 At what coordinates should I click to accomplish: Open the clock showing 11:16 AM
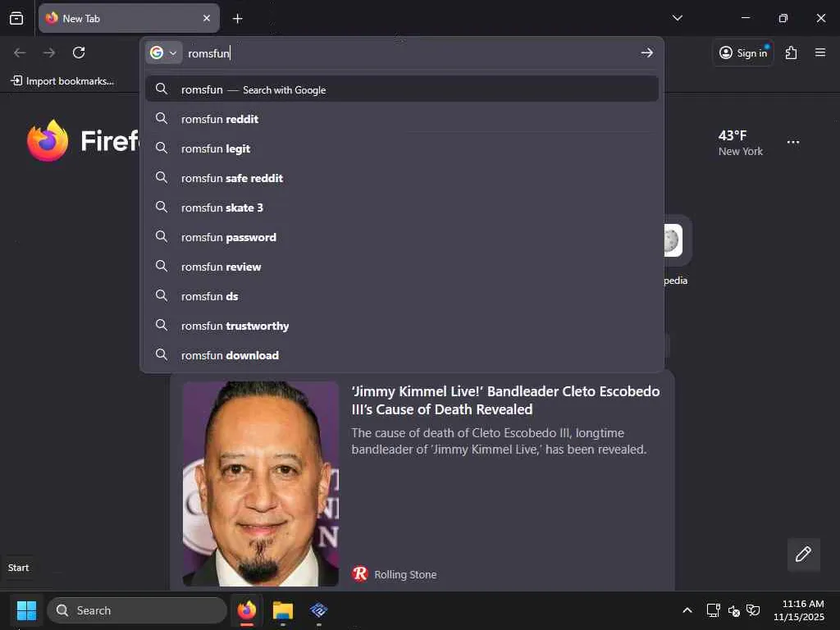(x=799, y=610)
